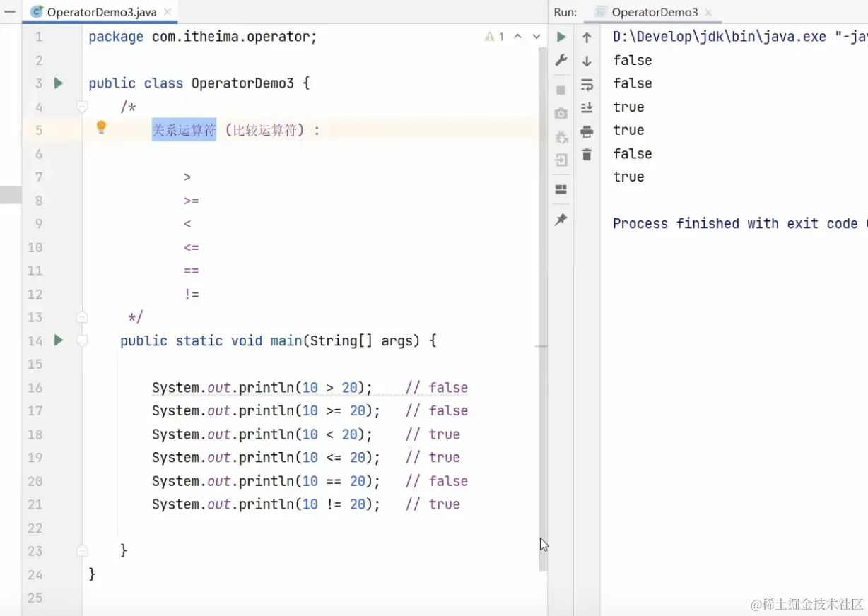The height and width of the screenshot is (616, 868).
Task: Click the Stop process square icon
Action: click(561, 90)
